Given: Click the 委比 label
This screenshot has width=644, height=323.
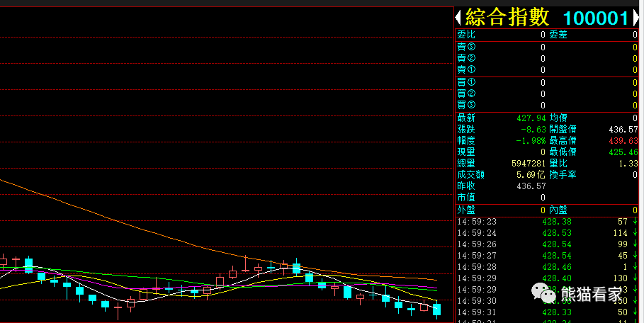Looking at the screenshot, I should pos(466,35).
